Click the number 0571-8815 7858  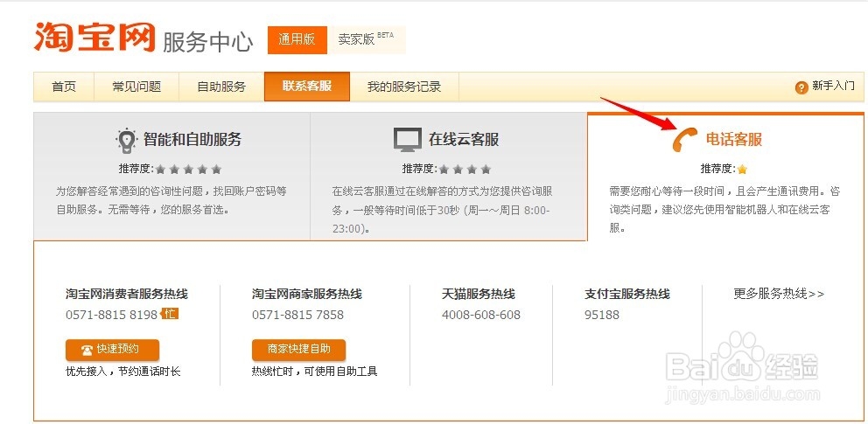coord(297,315)
